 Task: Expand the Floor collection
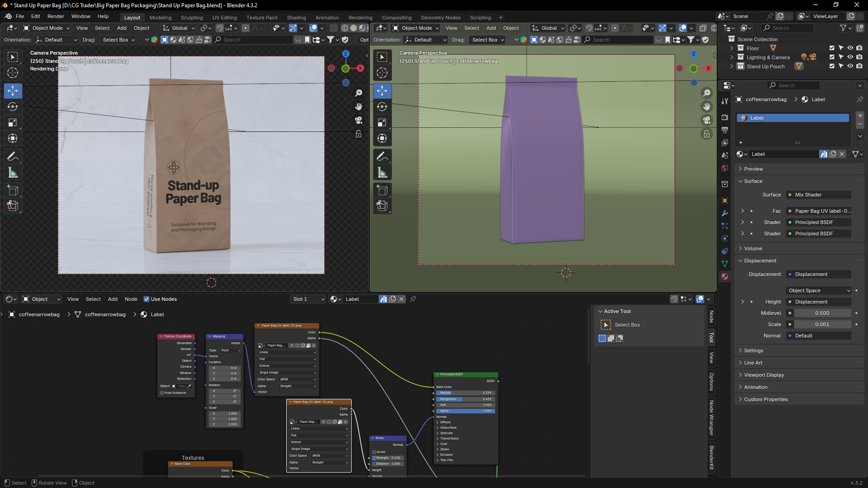(x=732, y=48)
